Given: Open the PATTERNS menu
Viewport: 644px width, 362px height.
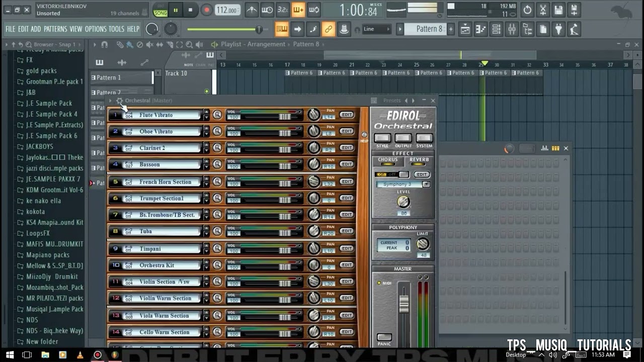Looking at the screenshot, I should [55, 29].
